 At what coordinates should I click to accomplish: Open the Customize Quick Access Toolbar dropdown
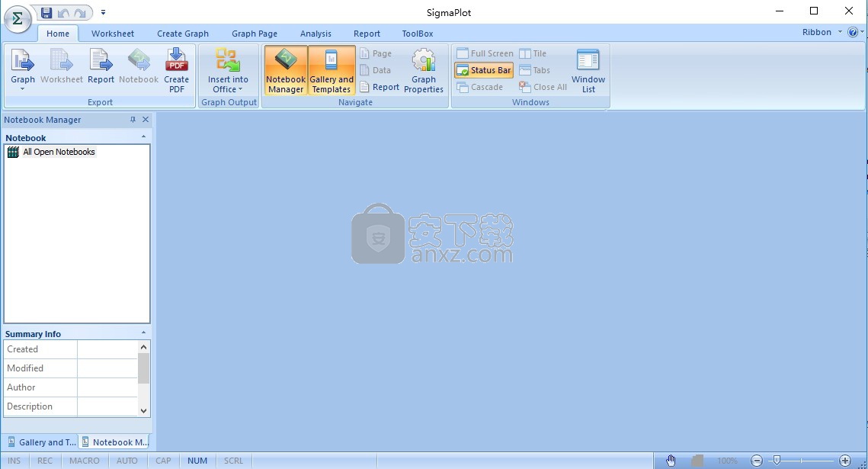point(103,12)
